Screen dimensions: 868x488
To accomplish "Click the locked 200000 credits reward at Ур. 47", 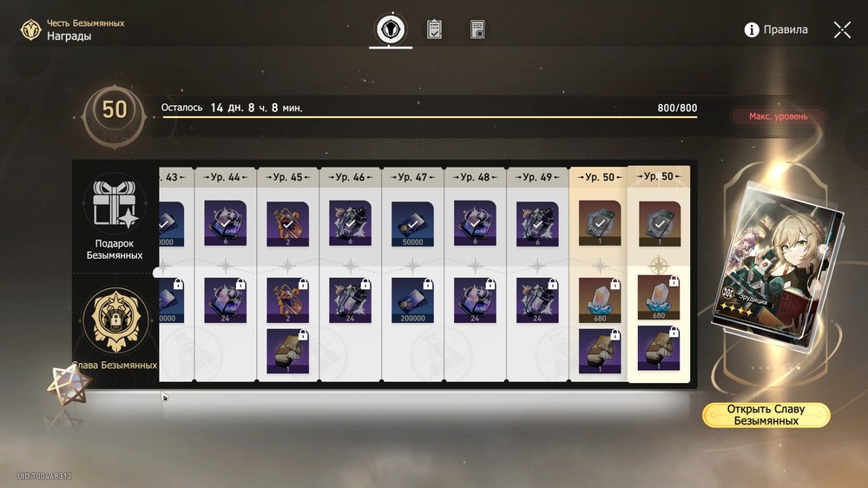I will 412,300.
